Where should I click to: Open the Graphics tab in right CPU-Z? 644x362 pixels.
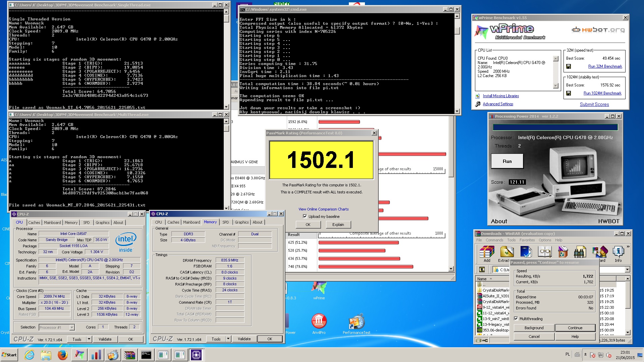[x=241, y=222]
